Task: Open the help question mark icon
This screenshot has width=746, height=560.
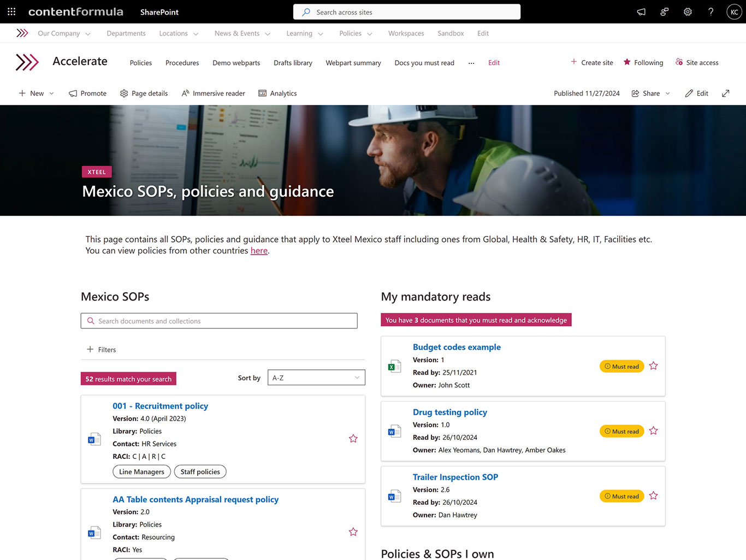Action: click(x=711, y=11)
